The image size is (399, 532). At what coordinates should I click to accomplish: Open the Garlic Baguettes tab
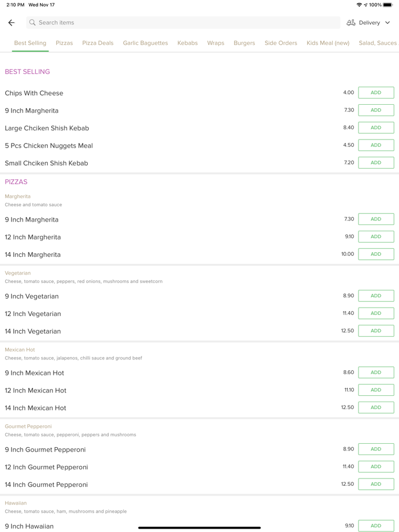click(x=145, y=43)
